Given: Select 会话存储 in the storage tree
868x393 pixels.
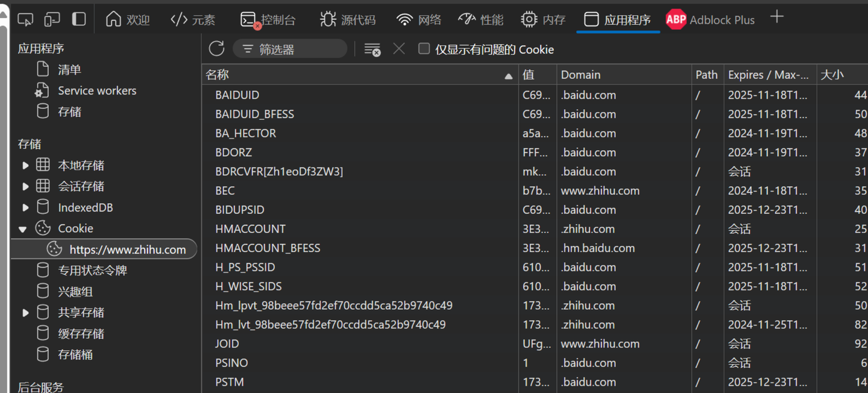Looking at the screenshot, I should (81, 186).
